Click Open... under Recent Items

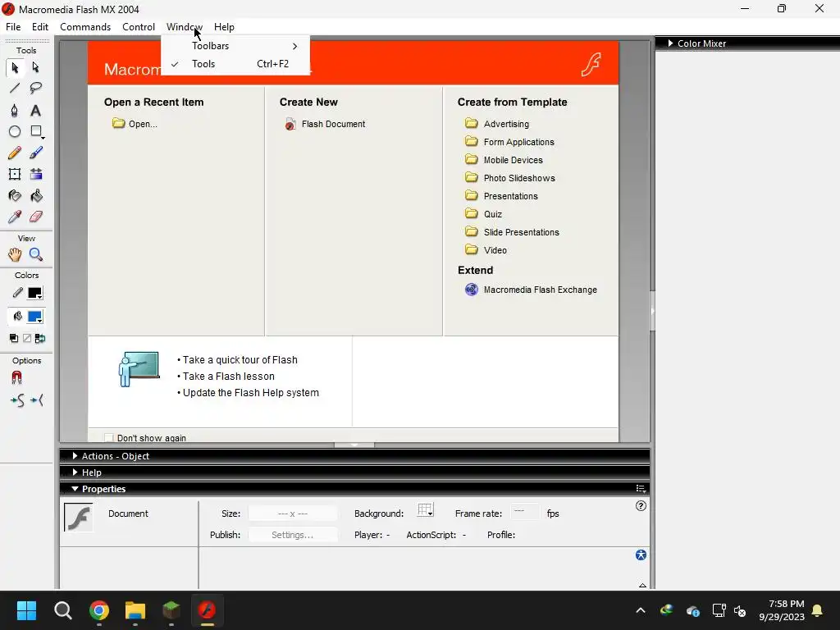135,124
